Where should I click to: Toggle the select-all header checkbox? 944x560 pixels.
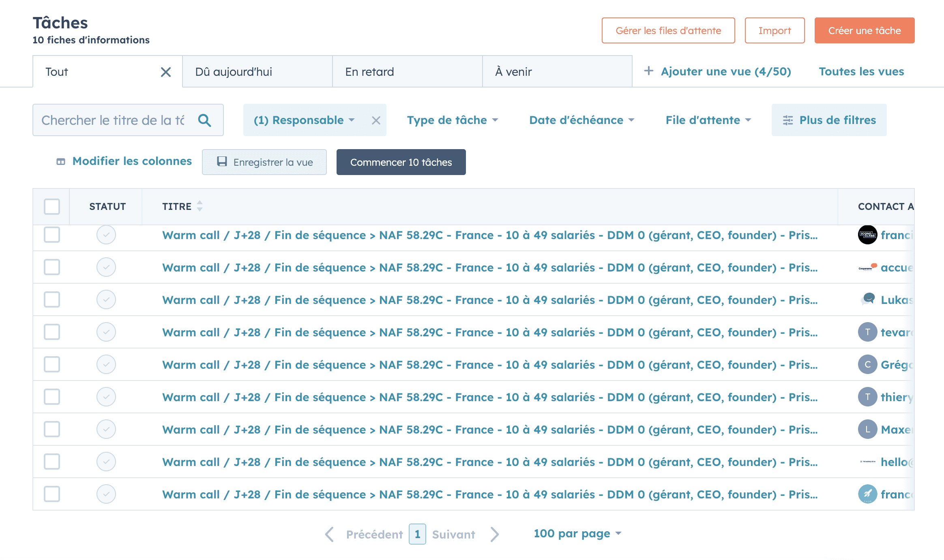point(52,206)
